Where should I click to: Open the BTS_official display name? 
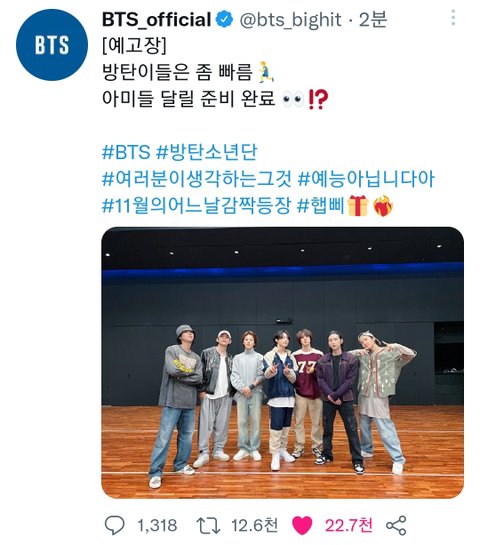click(x=156, y=19)
